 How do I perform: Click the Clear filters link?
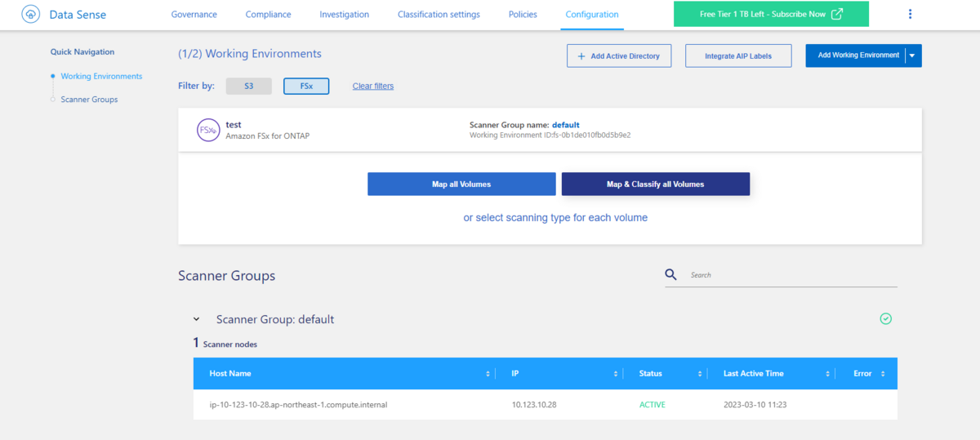(x=373, y=86)
